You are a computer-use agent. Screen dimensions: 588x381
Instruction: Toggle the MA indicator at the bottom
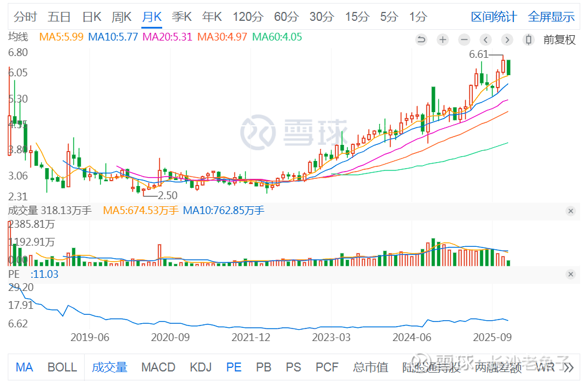(24, 367)
